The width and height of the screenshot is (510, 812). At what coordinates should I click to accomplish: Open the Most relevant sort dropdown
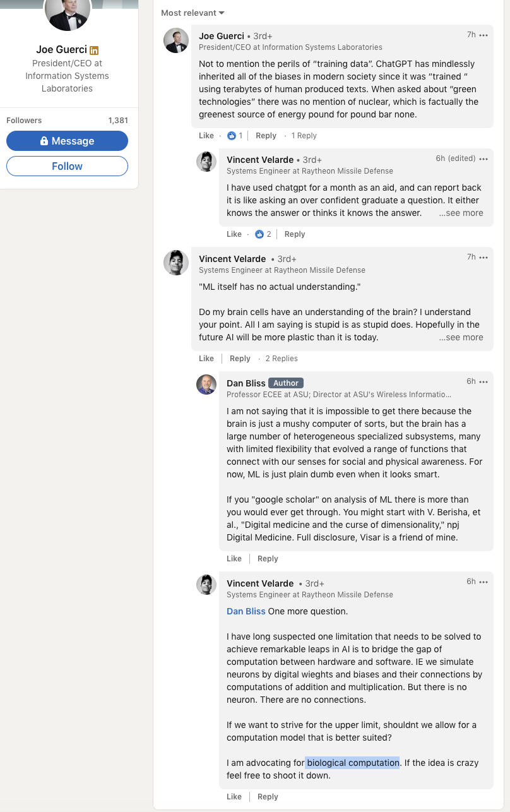click(193, 13)
